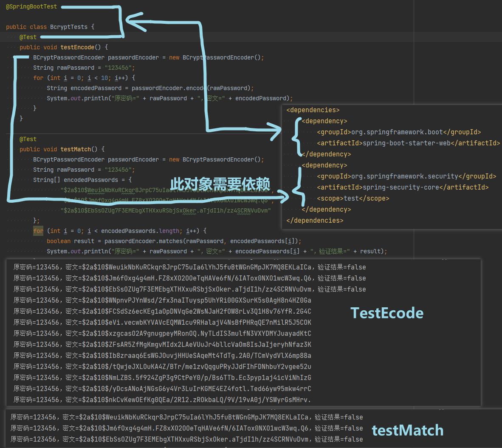This screenshot has width=502, height=448.
Task: Select the BcryptTests class name
Action: tap(68, 27)
